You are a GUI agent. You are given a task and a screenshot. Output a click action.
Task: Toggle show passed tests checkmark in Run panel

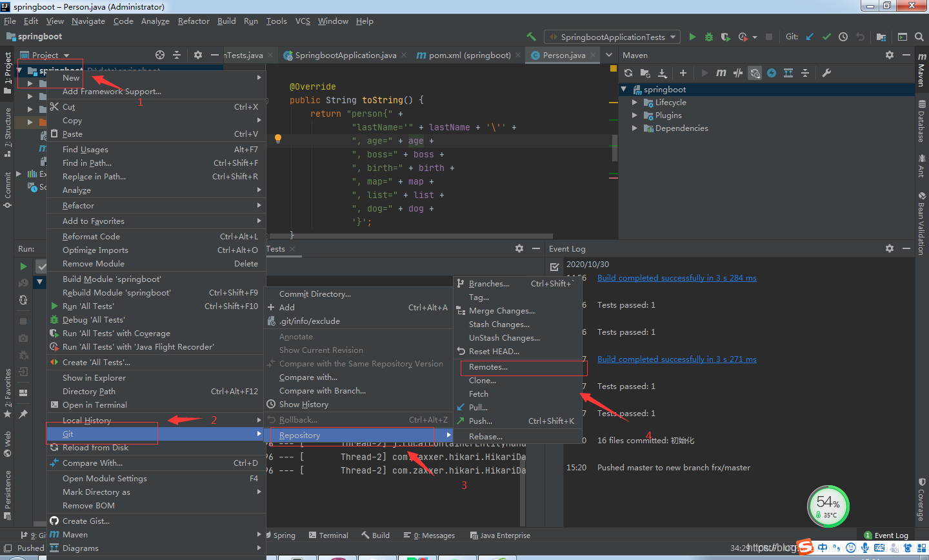pos(41,266)
